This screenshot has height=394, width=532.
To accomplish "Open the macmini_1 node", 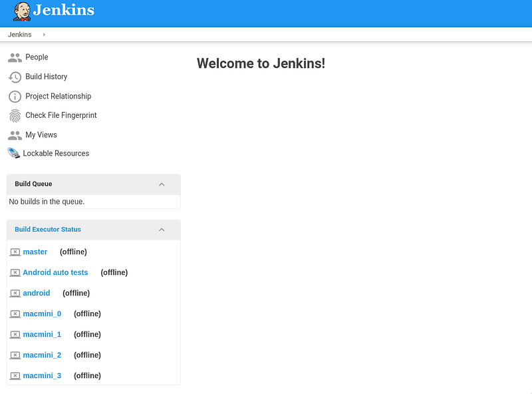I will 42,335.
